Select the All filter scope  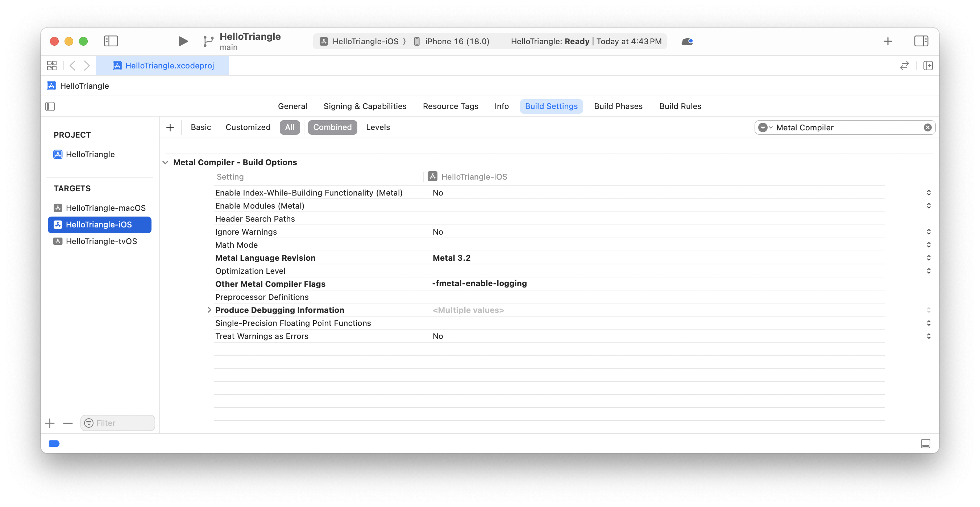click(290, 127)
